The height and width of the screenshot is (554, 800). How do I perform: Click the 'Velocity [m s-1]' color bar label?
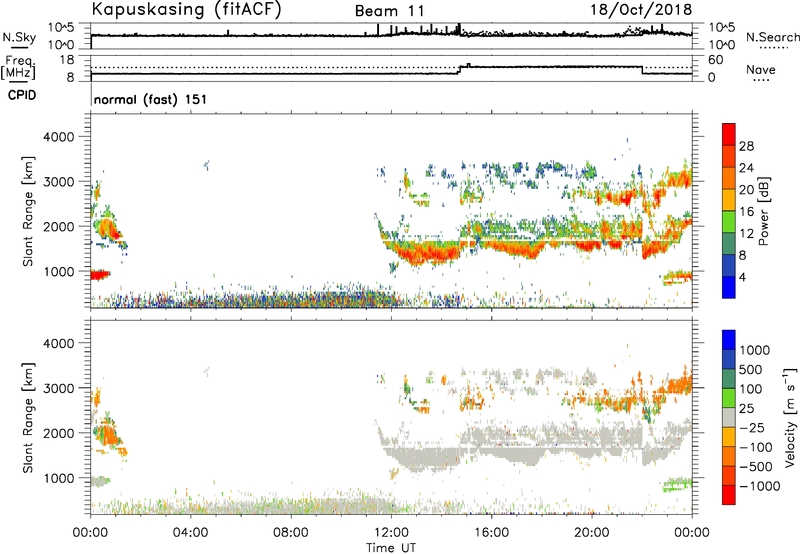pos(790,417)
